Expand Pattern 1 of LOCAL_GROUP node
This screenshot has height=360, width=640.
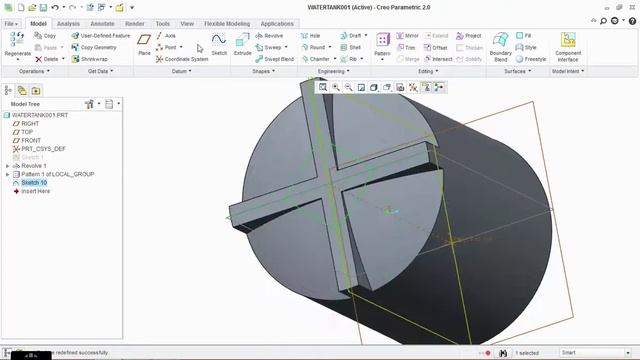[x=7, y=174]
